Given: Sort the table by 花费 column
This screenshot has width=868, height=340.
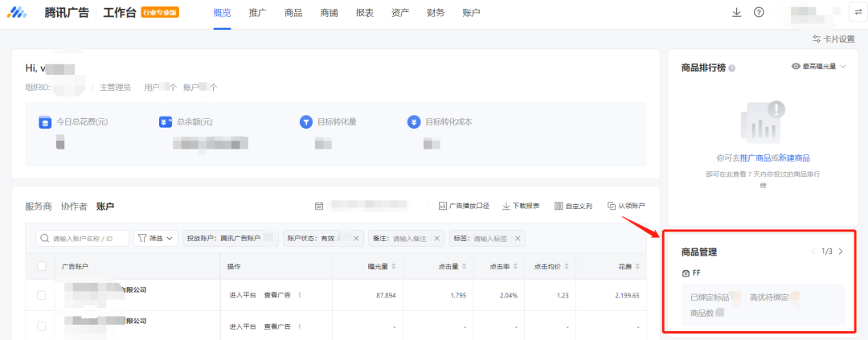Looking at the screenshot, I should pos(637,267).
